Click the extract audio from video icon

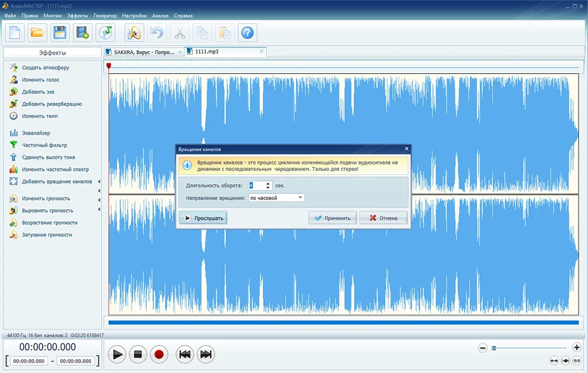82,32
